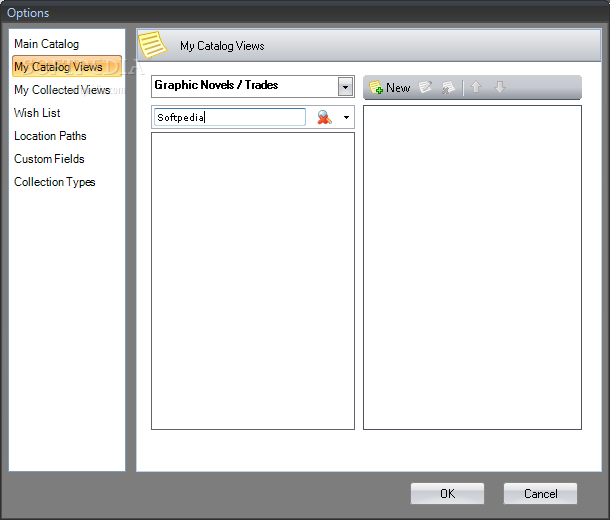Open Location Paths settings
This screenshot has height=520, width=610.
click(x=50, y=136)
